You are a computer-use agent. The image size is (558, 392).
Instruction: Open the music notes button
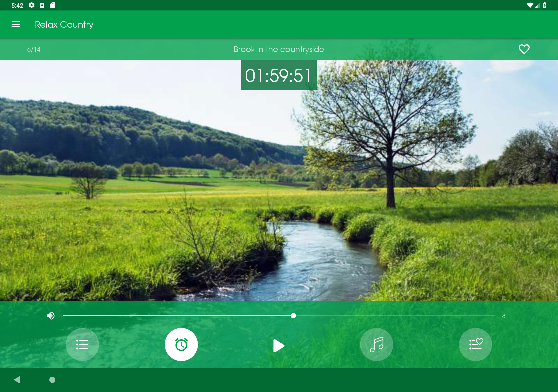point(376,344)
